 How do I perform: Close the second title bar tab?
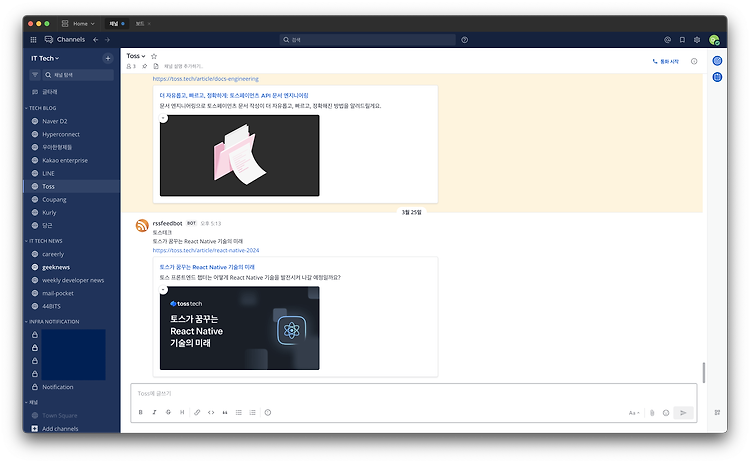click(149, 24)
